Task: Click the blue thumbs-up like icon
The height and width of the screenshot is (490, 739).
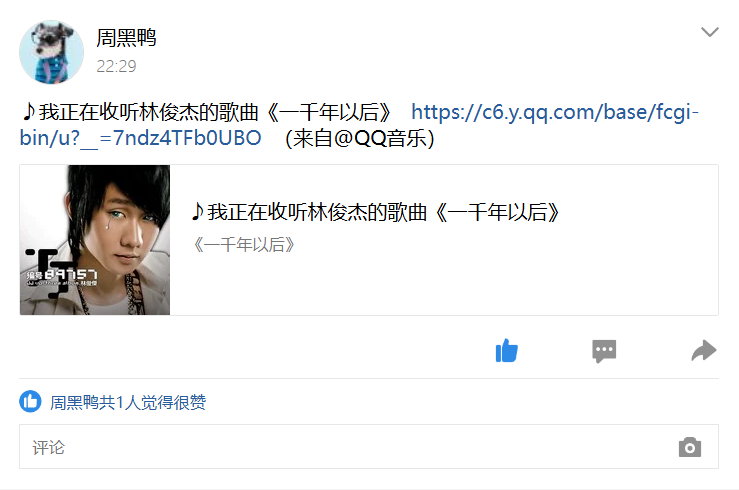Action: tap(507, 351)
